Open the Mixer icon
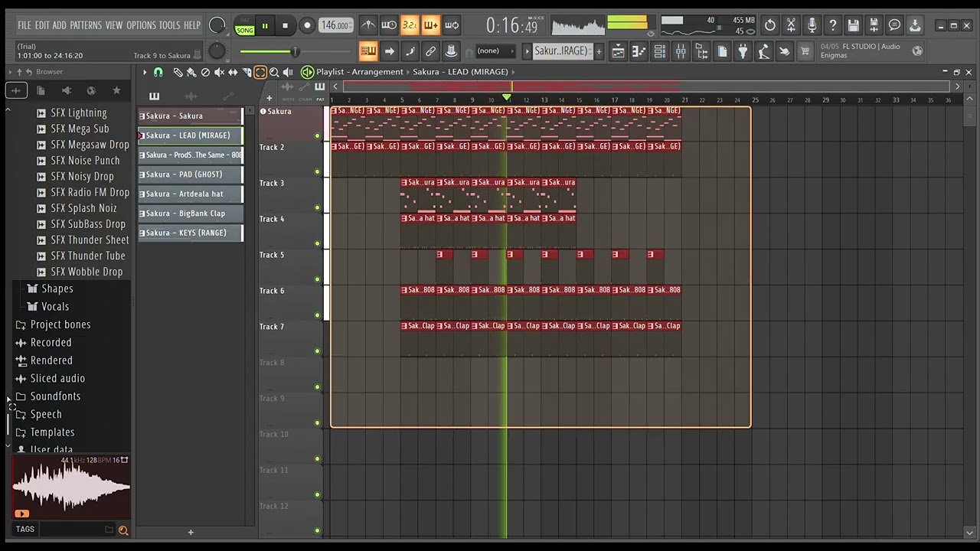Image resolution: width=980 pixels, height=551 pixels. [x=681, y=51]
